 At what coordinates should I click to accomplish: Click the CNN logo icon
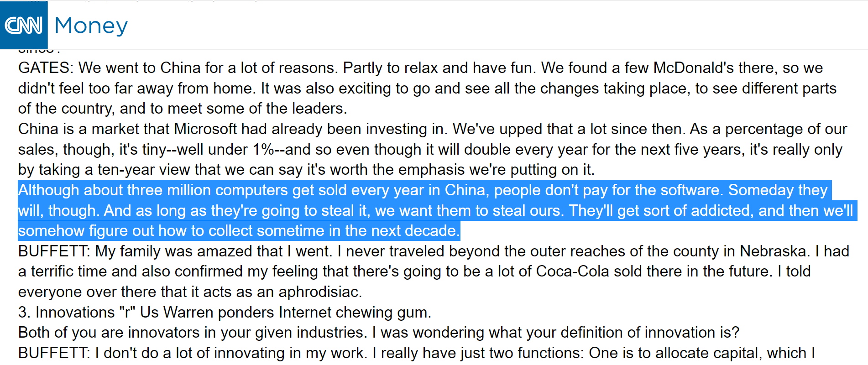23,25
